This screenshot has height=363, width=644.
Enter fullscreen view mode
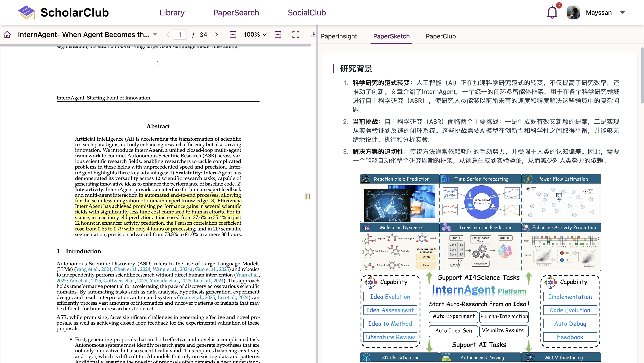[296, 34]
